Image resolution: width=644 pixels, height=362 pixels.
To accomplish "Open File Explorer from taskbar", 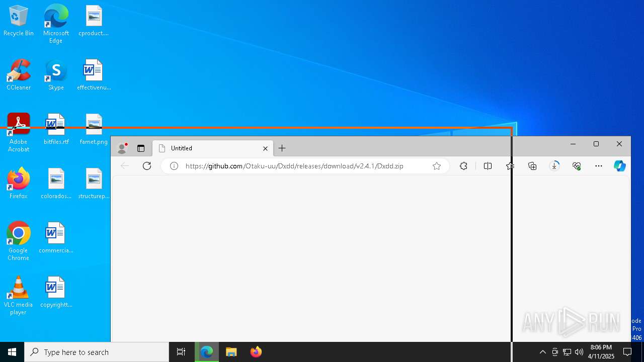I will tap(231, 352).
